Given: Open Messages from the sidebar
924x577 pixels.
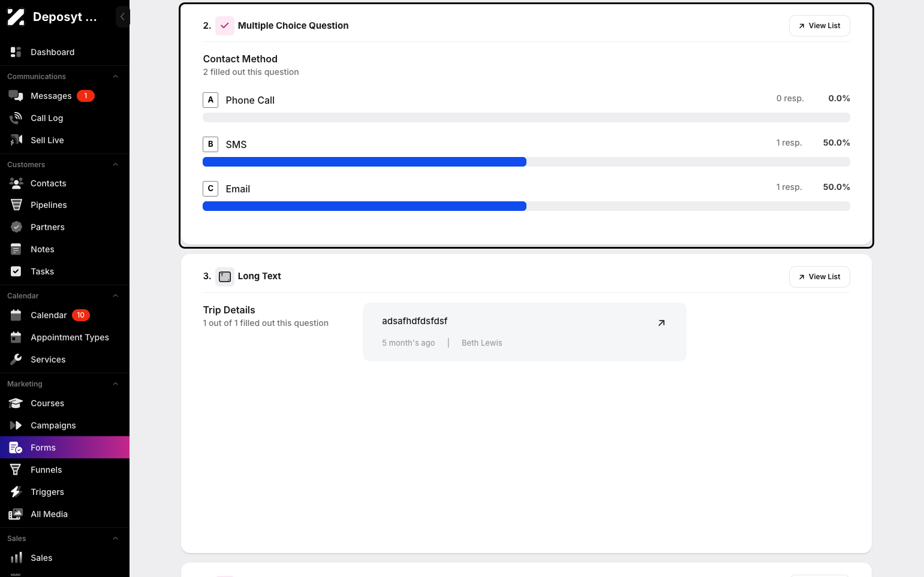Looking at the screenshot, I should pyautogui.click(x=65, y=96).
